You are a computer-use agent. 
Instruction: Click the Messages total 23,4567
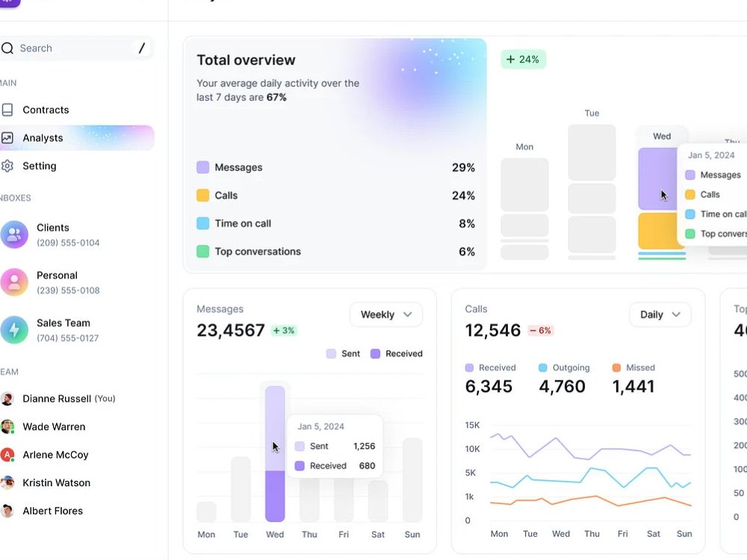tap(231, 331)
